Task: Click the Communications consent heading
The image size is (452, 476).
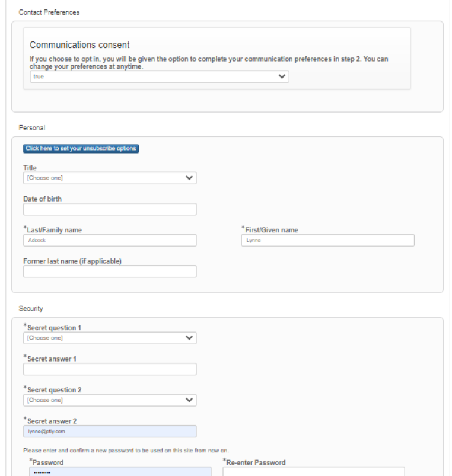Action: point(79,45)
